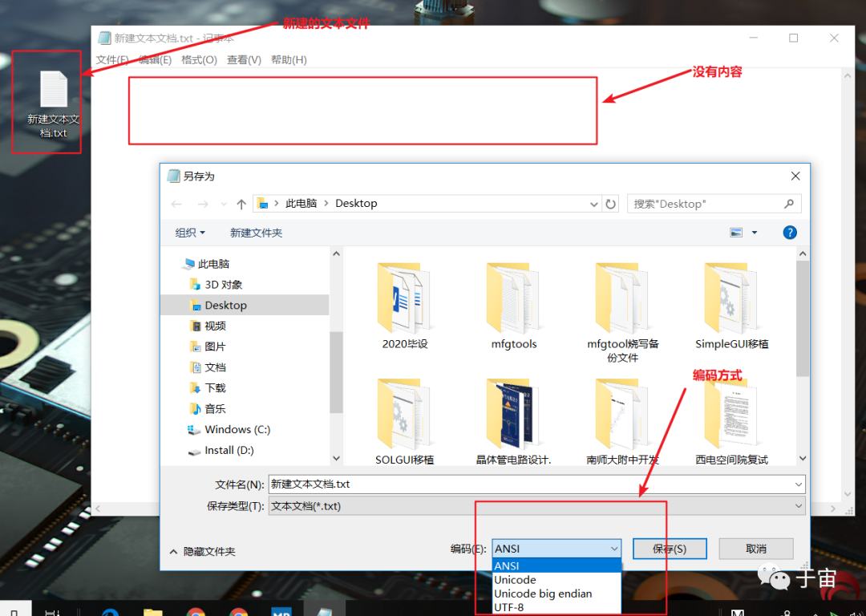Select Windows (C:) drive in the tree
866x616 pixels.
pos(237,429)
